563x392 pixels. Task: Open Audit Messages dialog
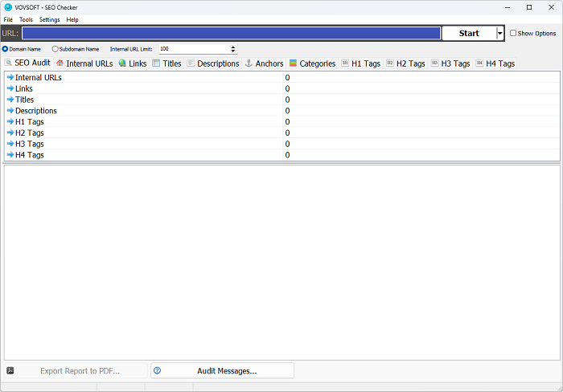(222, 370)
